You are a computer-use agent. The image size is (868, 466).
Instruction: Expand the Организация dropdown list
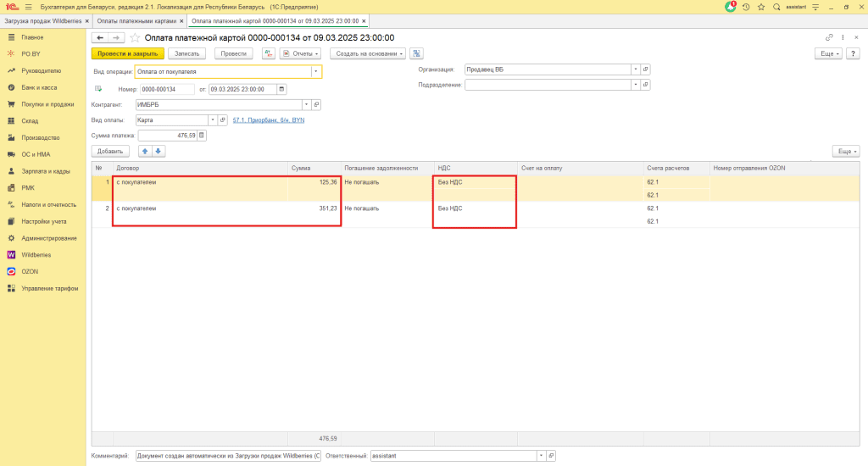[635, 69]
